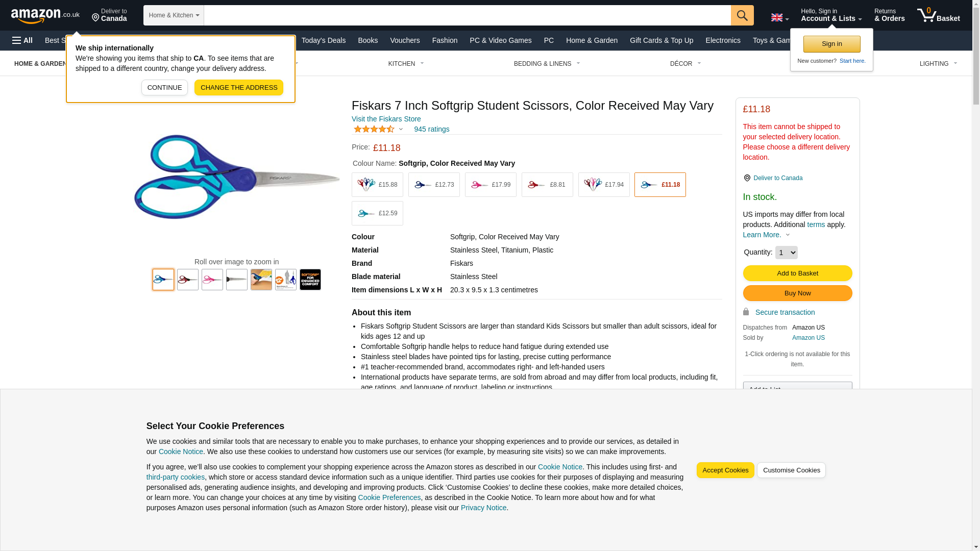The height and width of the screenshot is (551, 980).
Task: Click into the search text field
Action: [x=467, y=15]
